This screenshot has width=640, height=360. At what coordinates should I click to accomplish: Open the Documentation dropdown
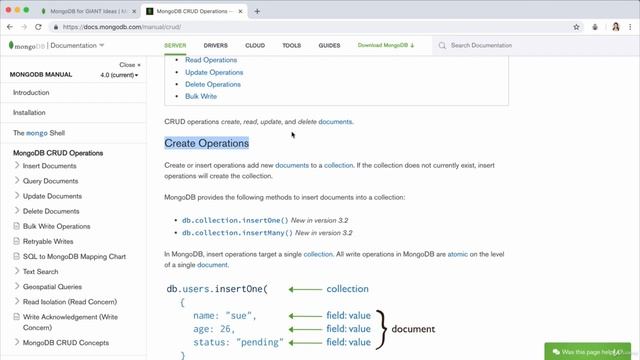pyautogui.click(x=77, y=45)
